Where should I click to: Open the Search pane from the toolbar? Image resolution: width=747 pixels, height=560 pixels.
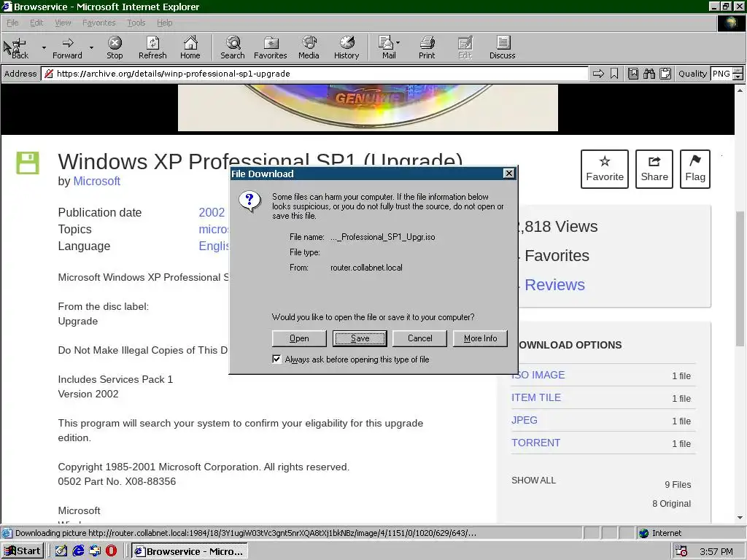233,48
